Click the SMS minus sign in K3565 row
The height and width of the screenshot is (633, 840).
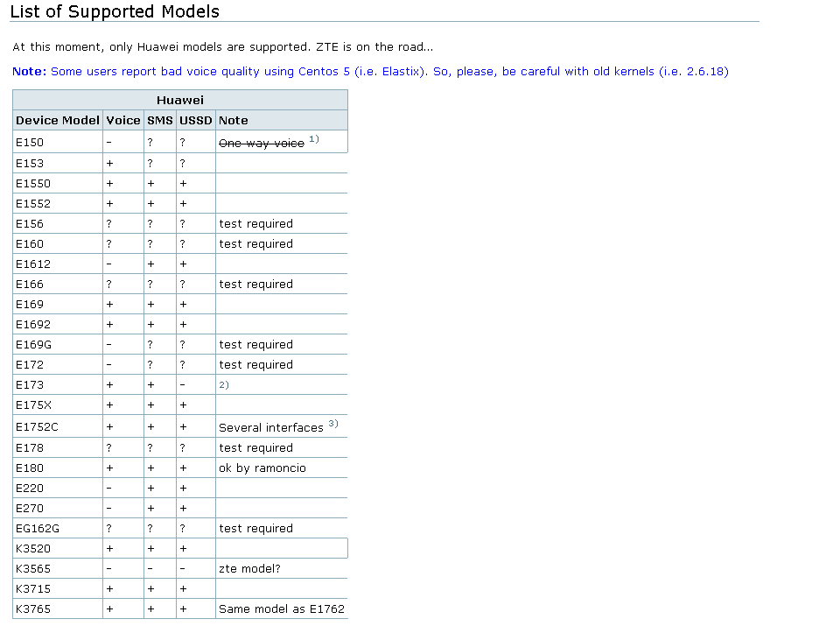(150, 568)
